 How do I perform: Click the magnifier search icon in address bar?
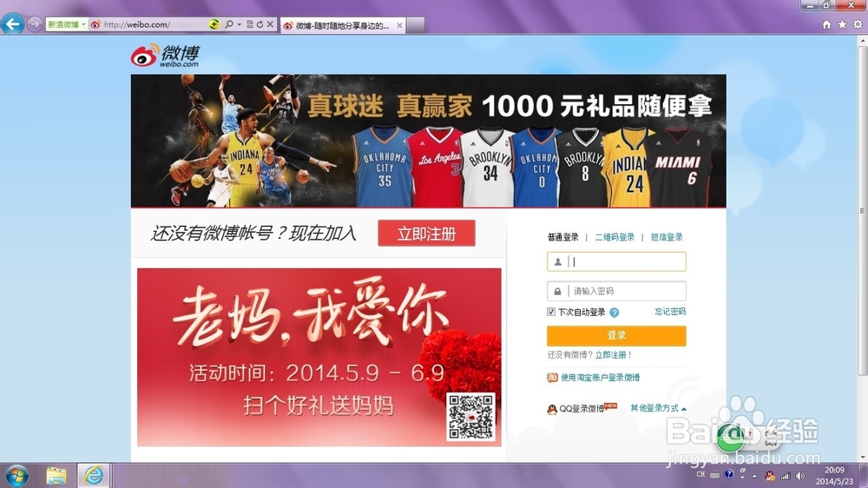tap(228, 24)
